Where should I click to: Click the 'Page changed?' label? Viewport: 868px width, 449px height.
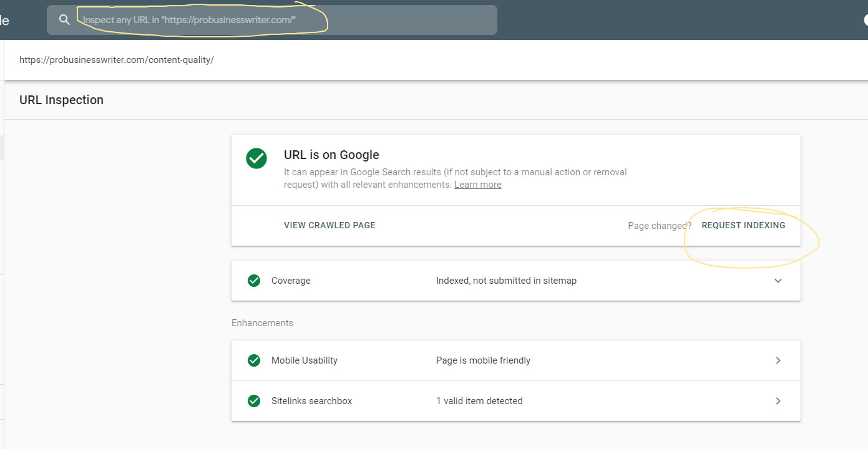point(660,226)
